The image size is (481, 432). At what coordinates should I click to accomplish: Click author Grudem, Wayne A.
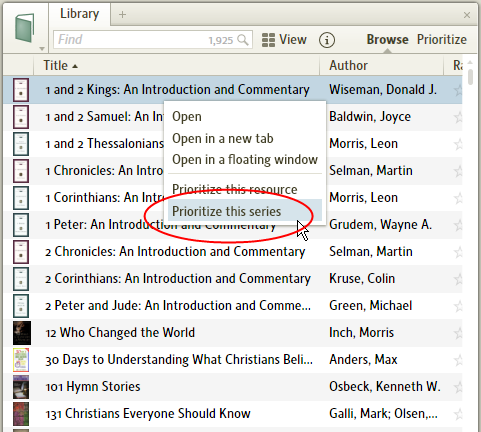pyautogui.click(x=381, y=225)
